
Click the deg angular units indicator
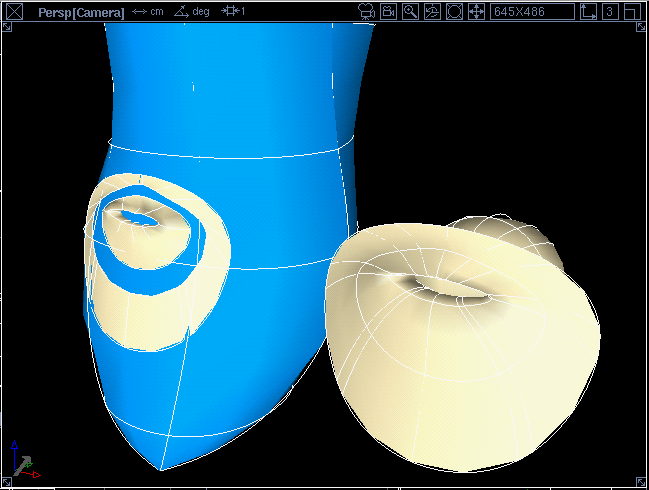(x=192, y=12)
